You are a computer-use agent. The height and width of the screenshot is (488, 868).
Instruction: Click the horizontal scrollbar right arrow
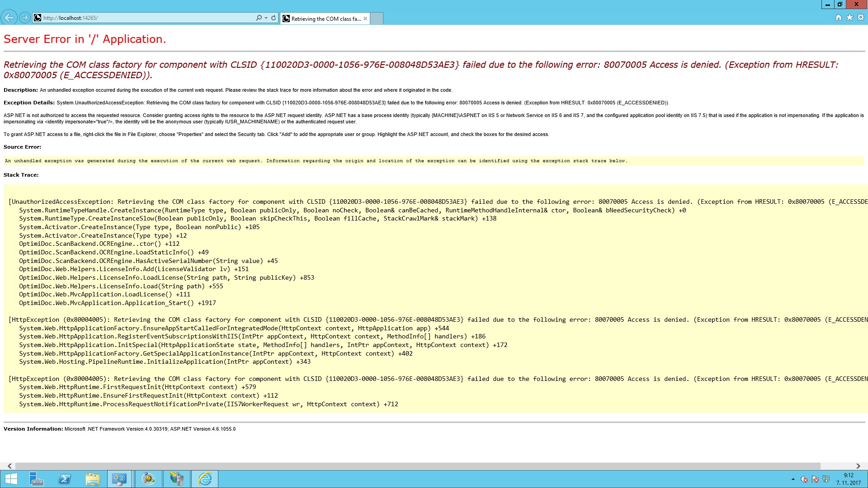pos(858,466)
